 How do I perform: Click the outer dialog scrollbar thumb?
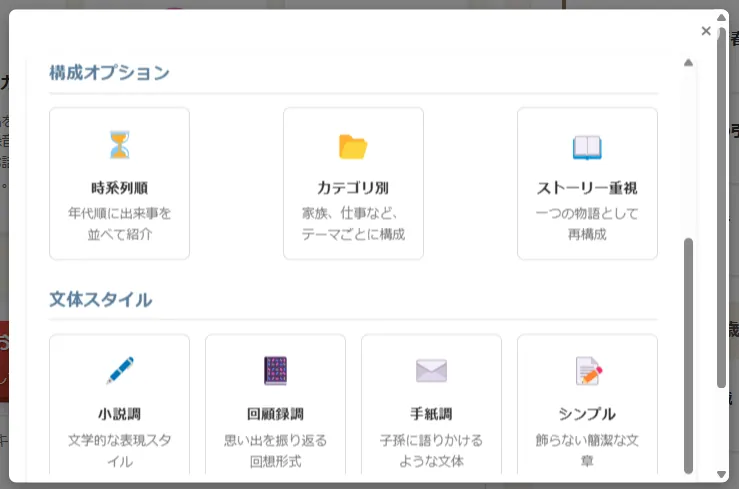pyautogui.click(x=721, y=208)
